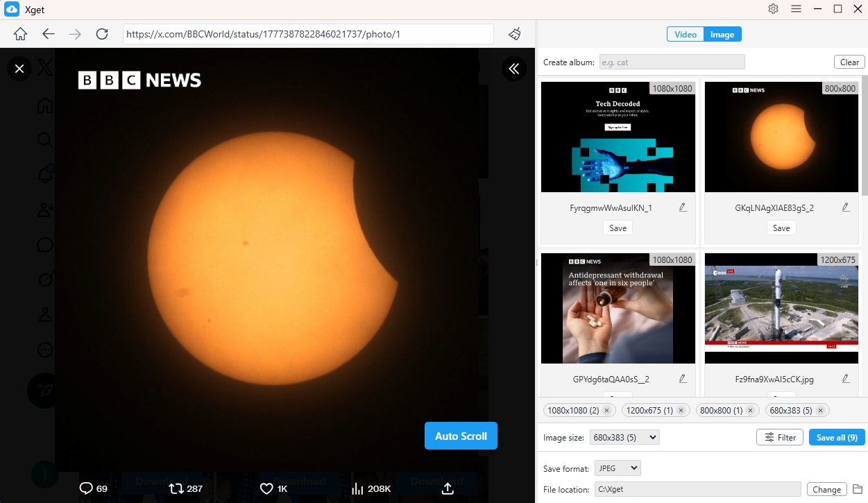
Task: Click the forward arrow in the toolbar
Action: click(x=75, y=34)
